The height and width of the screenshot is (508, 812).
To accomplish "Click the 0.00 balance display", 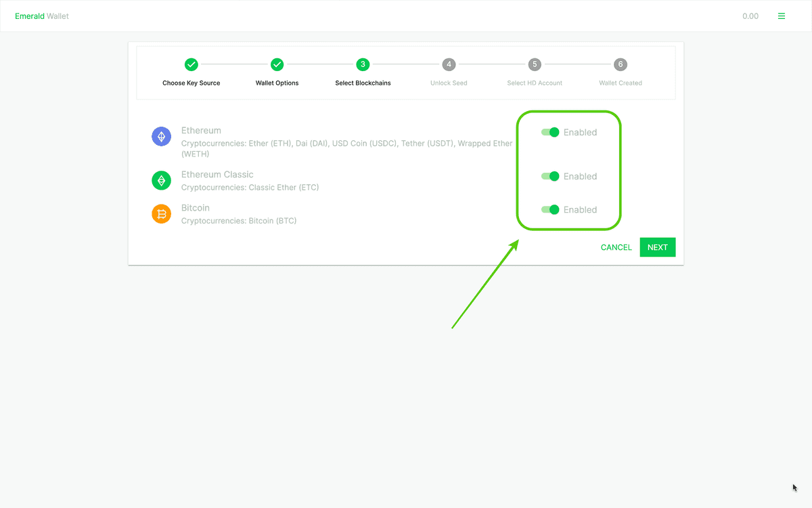I will (x=750, y=16).
